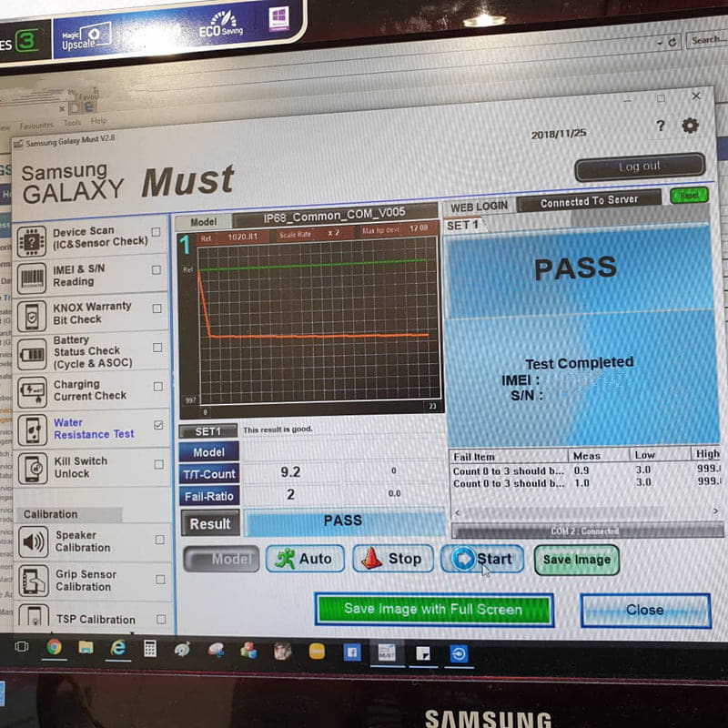This screenshot has height=728, width=728.
Task: Click the Task View taskbar icon
Action: coord(21,646)
